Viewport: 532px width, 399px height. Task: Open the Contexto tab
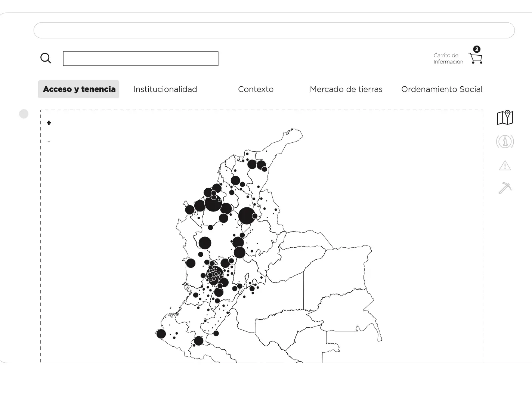click(x=256, y=89)
